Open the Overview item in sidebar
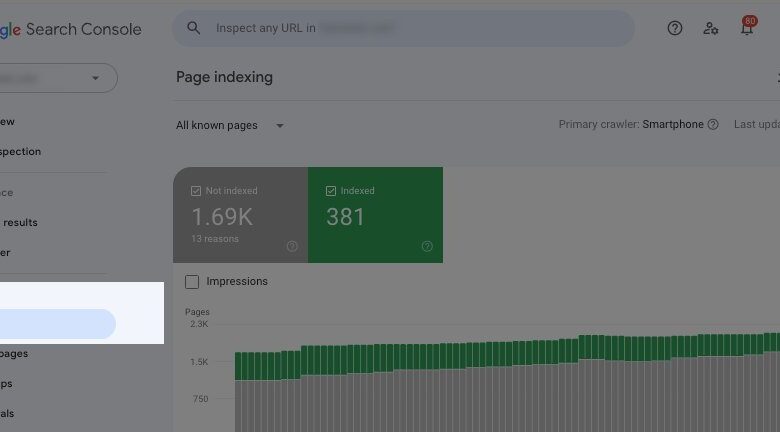The image size is (780, 432). (x=7, y=121)
